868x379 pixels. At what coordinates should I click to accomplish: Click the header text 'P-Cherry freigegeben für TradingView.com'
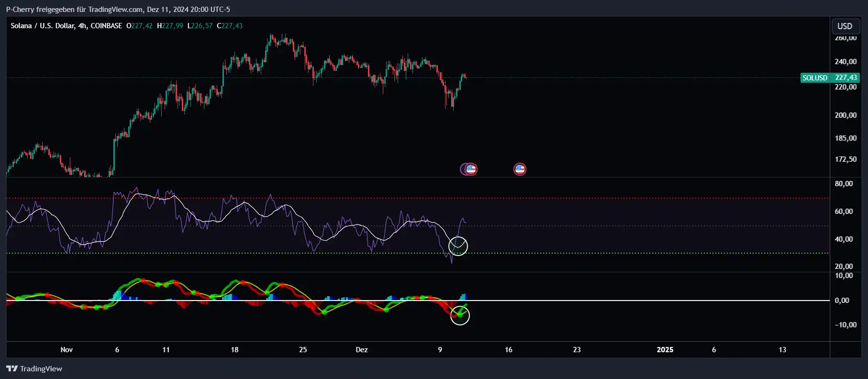tap(75, 9)
